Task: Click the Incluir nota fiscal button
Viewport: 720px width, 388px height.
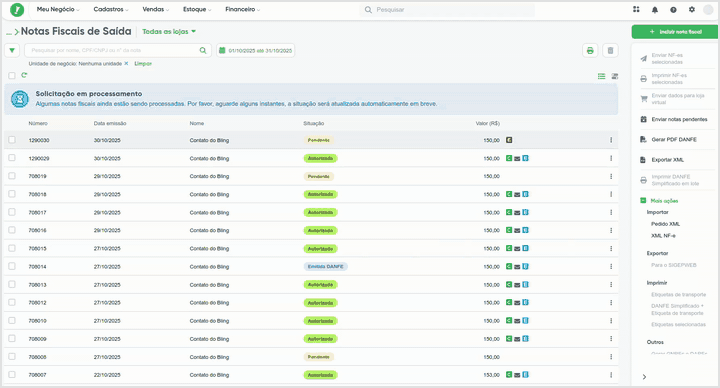Action: tap(675, 32)
